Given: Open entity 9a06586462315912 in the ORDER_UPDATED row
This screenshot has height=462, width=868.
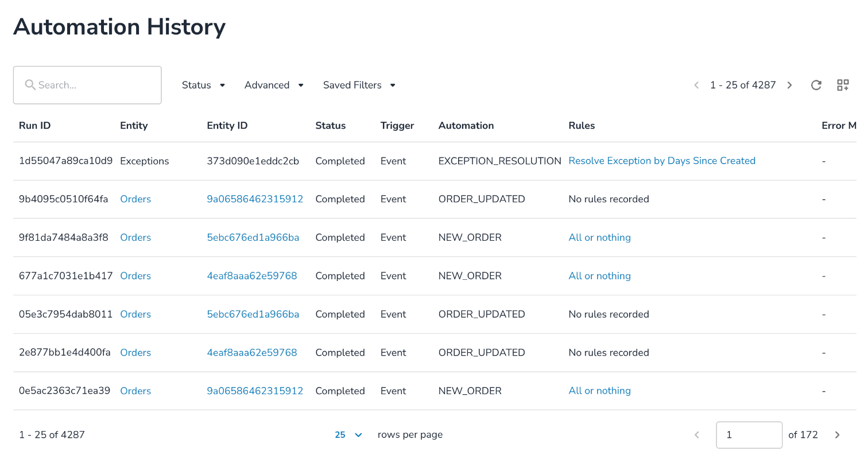Looking at the screenshot, I should click(x=255, y=199).
